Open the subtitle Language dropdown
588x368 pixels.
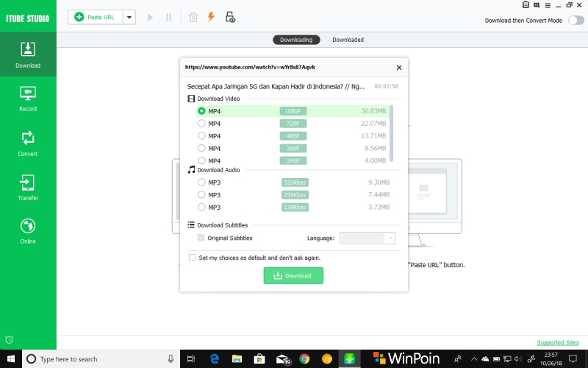coord(367,238)
